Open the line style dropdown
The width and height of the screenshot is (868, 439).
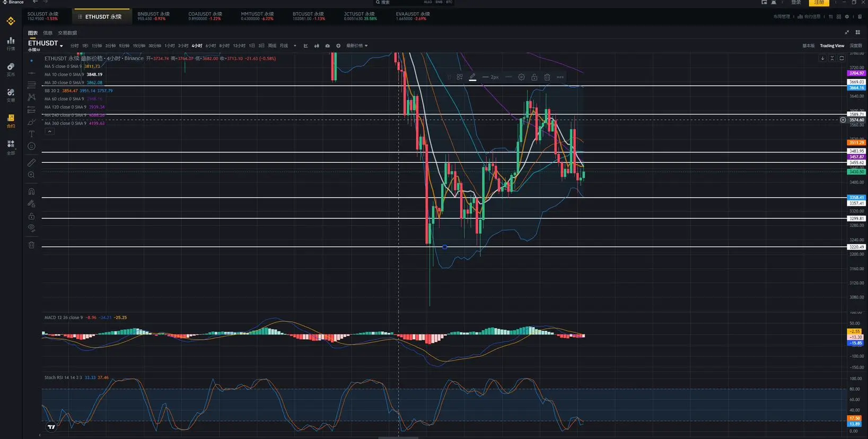[x=508, y=77]
